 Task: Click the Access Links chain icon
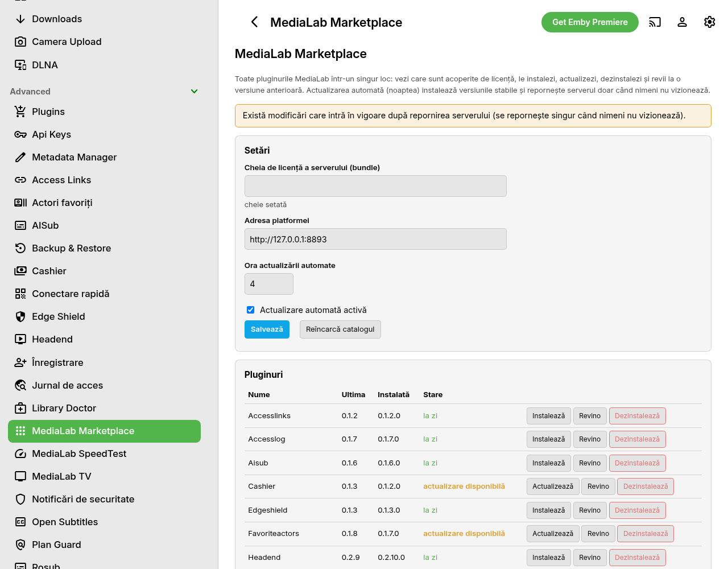[x=20, y=180]
